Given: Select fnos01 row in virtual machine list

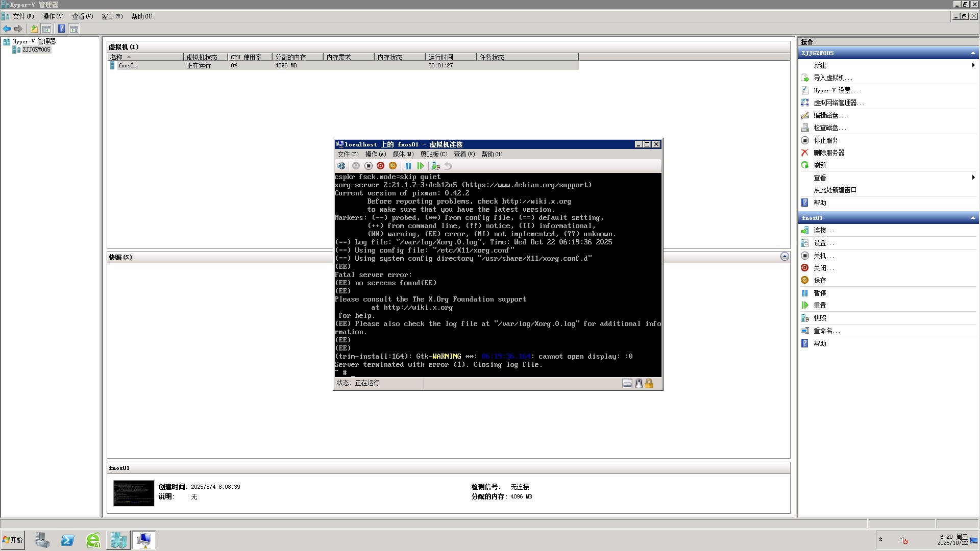Looking at the screenshot, I should tap(128, 65).
